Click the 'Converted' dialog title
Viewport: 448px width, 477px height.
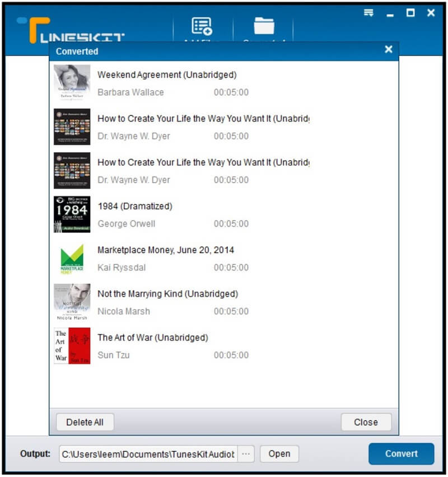point(77,52)
